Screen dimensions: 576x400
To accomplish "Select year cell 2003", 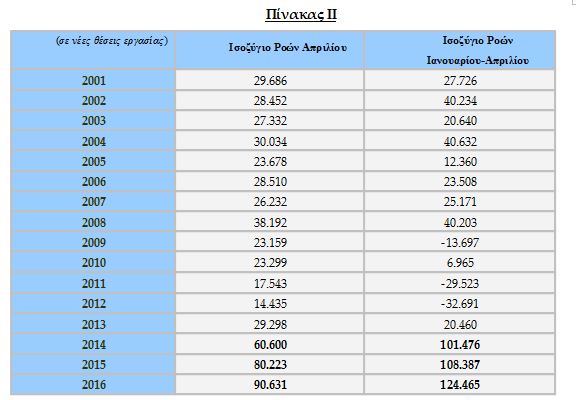I will click(94, 121).
